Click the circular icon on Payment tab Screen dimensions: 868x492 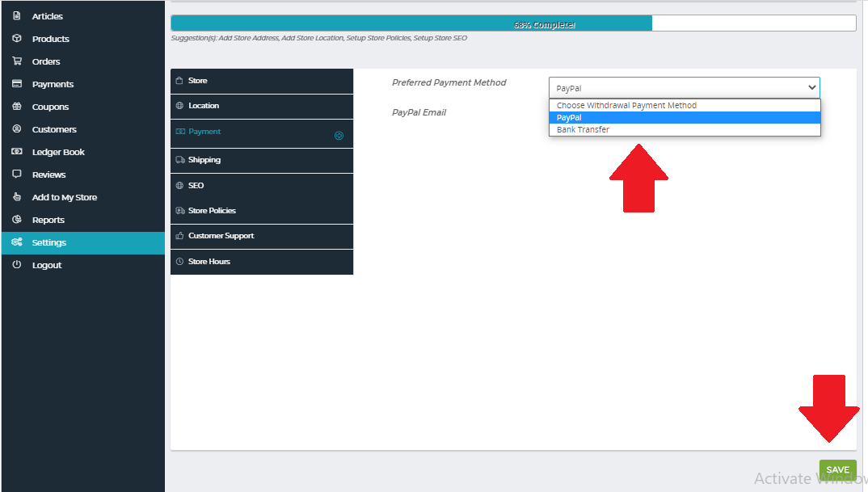[x=339, y=136]
